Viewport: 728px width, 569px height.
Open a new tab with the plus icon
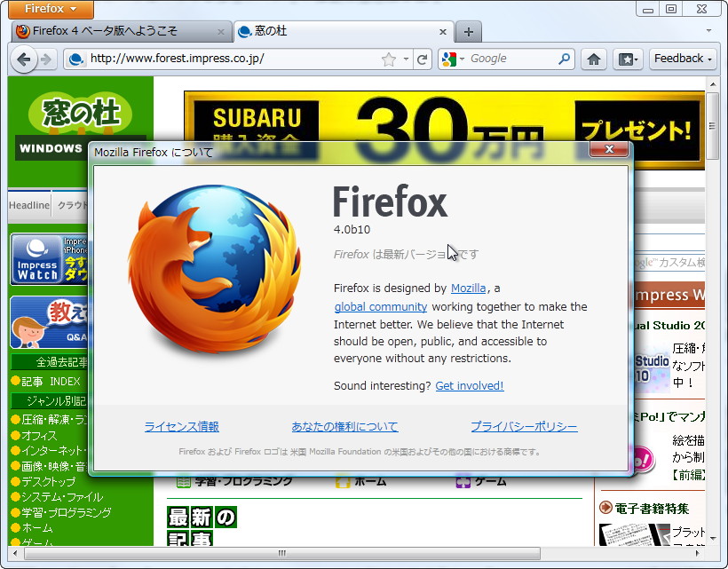[x=468, y=30]
